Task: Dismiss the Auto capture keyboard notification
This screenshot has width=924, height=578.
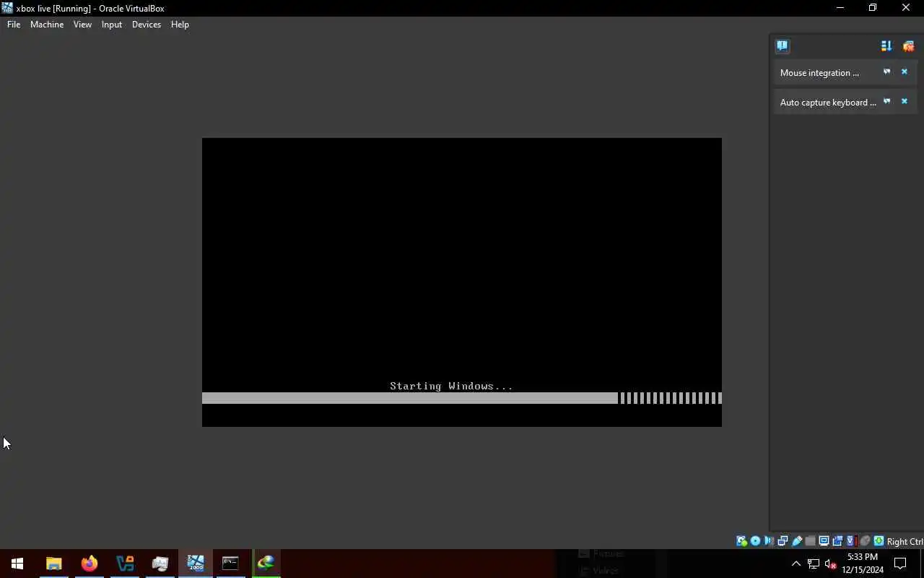Action: pyautogui.click(x=904, y=101)
